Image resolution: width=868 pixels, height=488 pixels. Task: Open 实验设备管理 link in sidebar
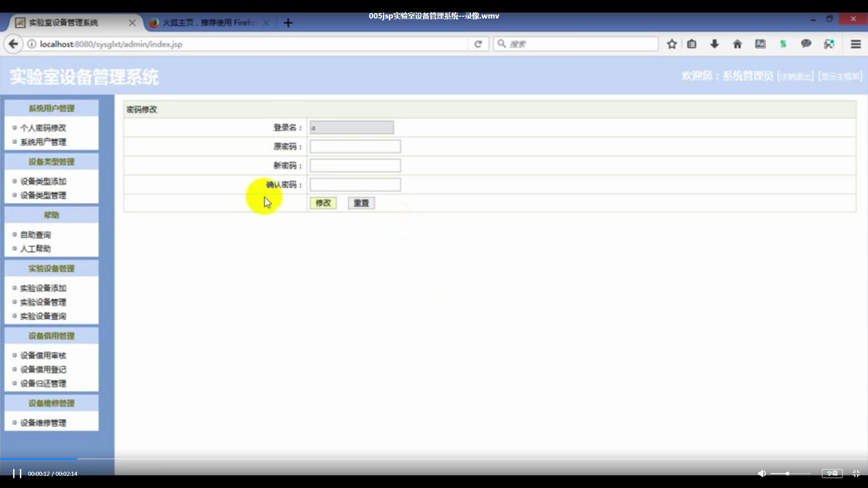click(43, 302)
